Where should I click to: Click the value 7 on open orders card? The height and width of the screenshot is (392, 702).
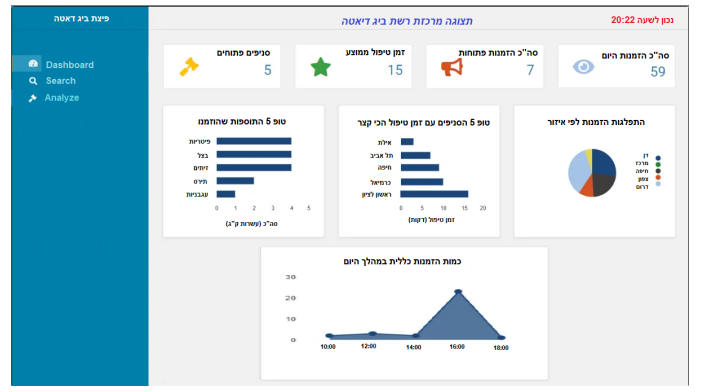coord(530,70)
